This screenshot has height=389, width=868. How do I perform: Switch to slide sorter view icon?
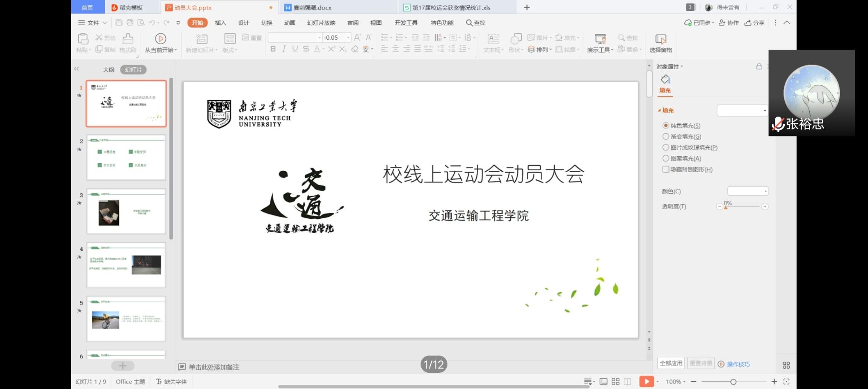coord(615,382)
